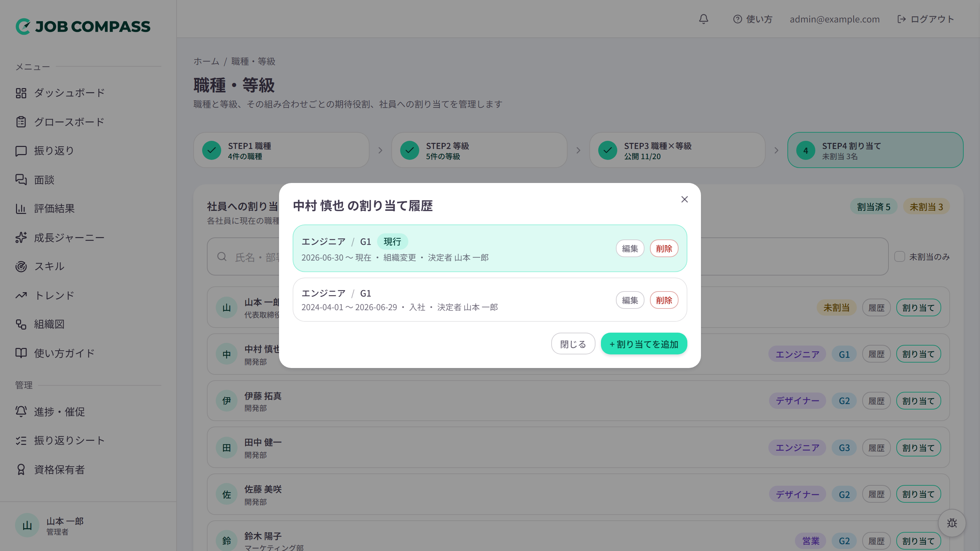Image resolution: width=980 pixels, height=551 pixels.
Task: Click the ホーム breadcrumb link
Action: click(x=206, y=61)
